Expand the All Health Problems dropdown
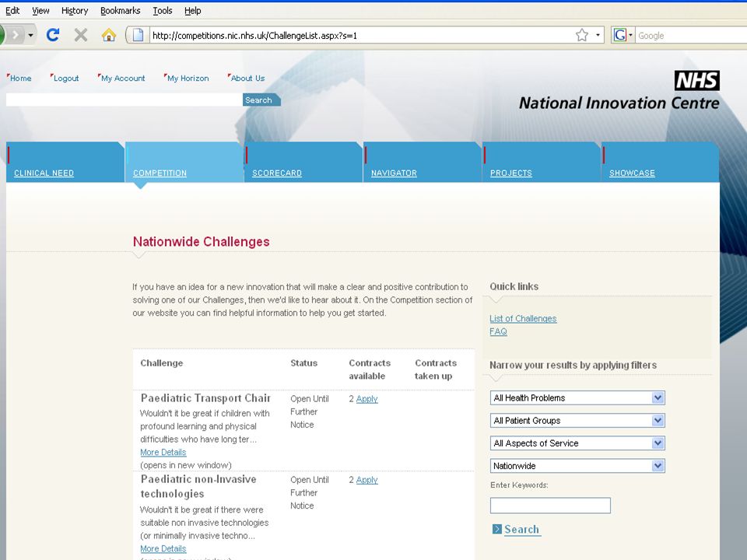This screenshot has height=560, width=747. 577,397
